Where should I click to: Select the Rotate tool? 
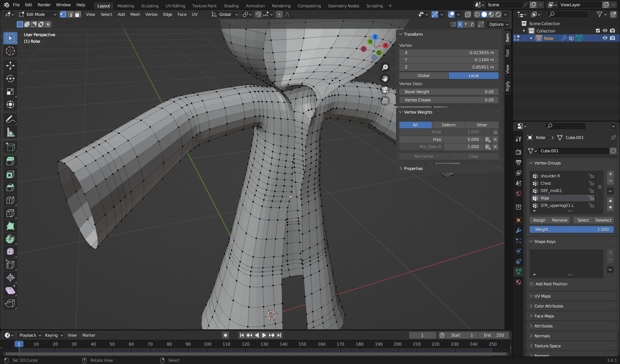pyautogui.click(x=10, y=79)
